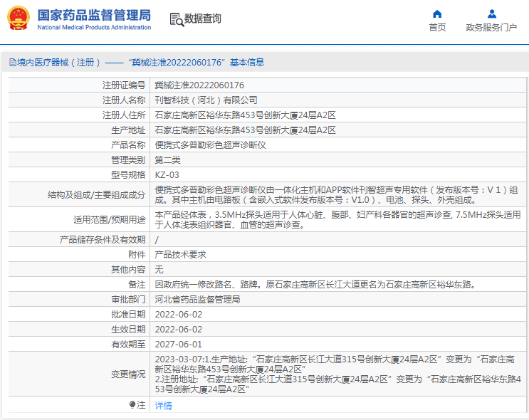Click 批准日期 value 2022-06-02
This screenshot has width=529, height=420.
(x=179, y=315)
